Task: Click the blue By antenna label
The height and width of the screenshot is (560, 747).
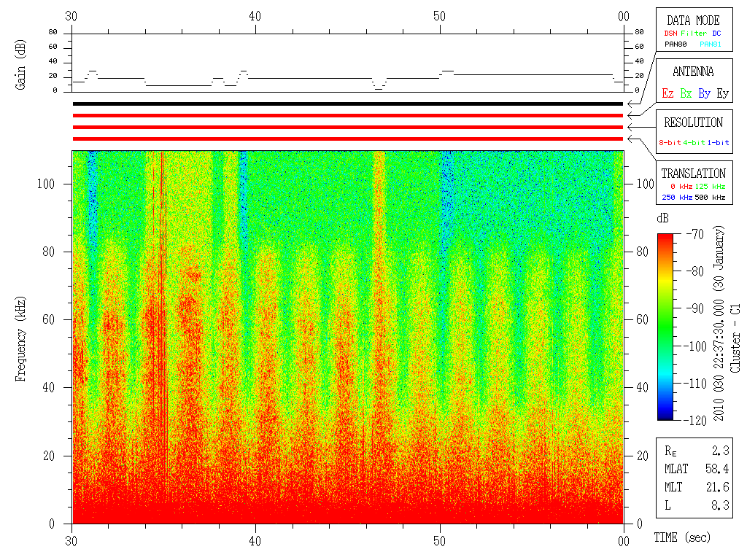Action: click(x=705, y=93)
